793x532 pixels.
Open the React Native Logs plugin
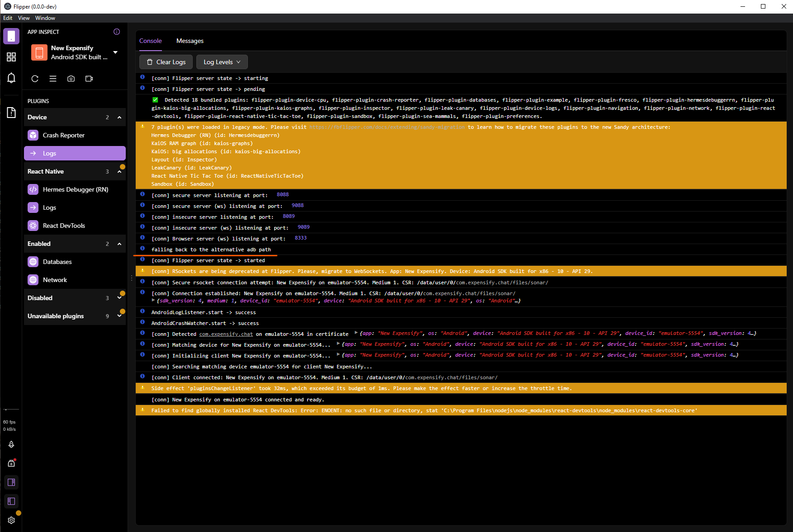pos(75,207)
